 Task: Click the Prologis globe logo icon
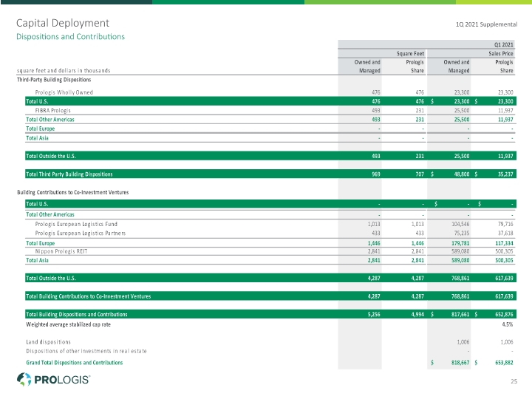[24, 379]
